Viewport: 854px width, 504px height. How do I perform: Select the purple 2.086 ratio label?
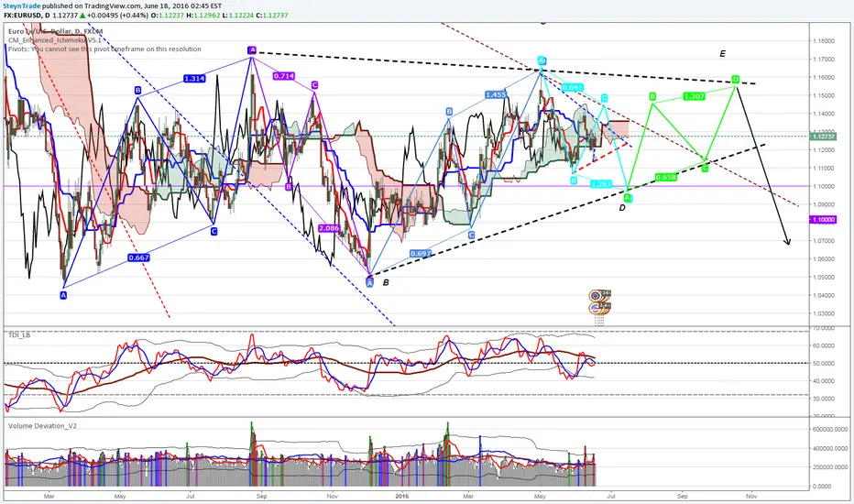[329, 228]
